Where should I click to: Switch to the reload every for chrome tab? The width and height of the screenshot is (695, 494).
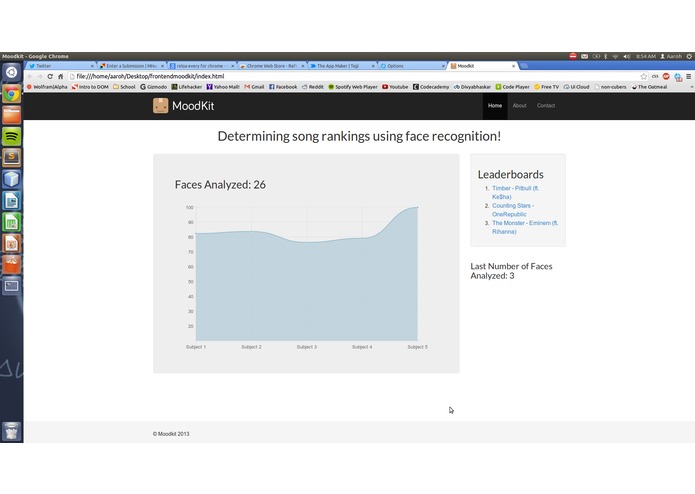tap(202, 66)
